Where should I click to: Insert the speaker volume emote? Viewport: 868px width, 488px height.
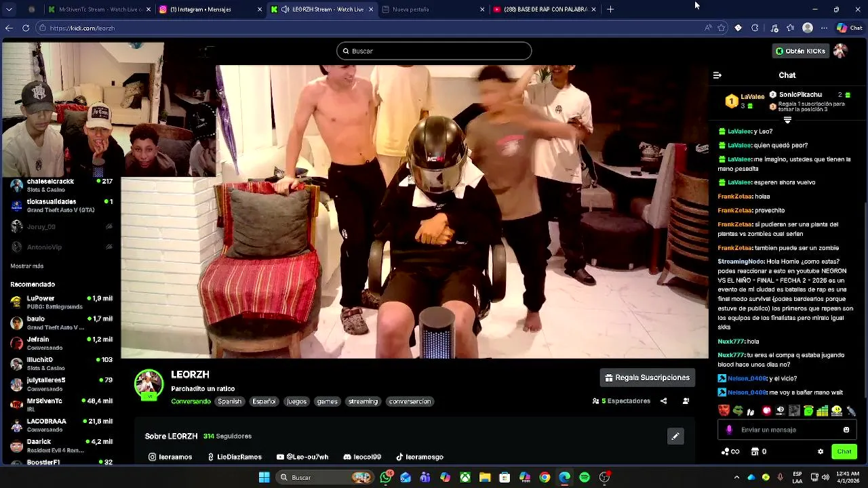[781, 411]
